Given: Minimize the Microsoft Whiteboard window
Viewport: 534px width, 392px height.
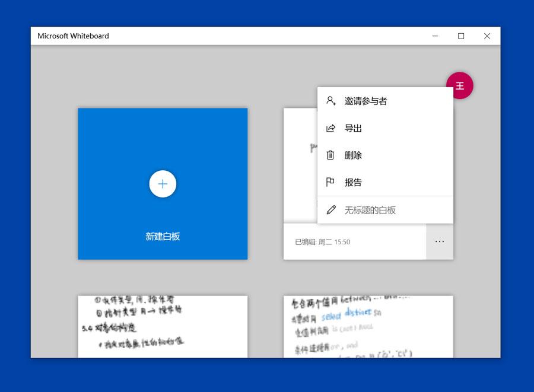Looking at the screenshot, I should [436, 36].
